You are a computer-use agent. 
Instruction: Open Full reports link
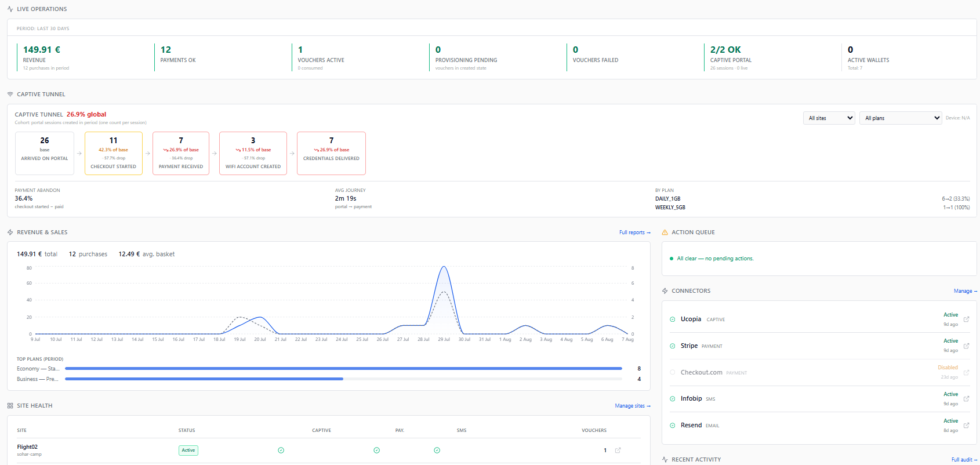point(635,232)
